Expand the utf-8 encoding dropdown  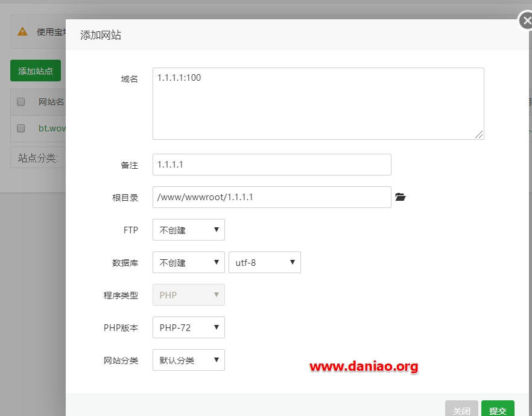(x=265, y=262)
